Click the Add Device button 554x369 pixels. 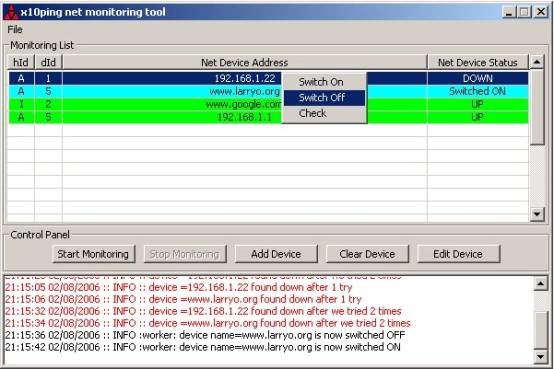point(276,254)
